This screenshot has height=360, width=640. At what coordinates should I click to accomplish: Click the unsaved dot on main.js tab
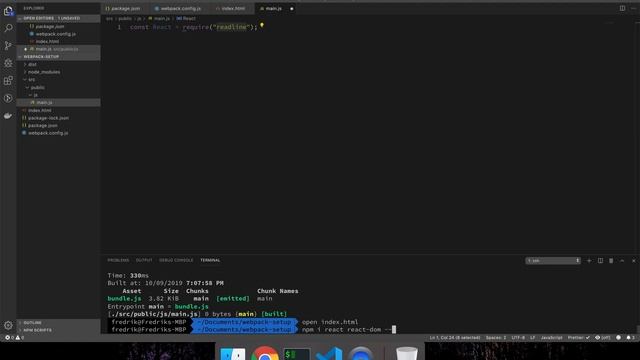(291, 9)
